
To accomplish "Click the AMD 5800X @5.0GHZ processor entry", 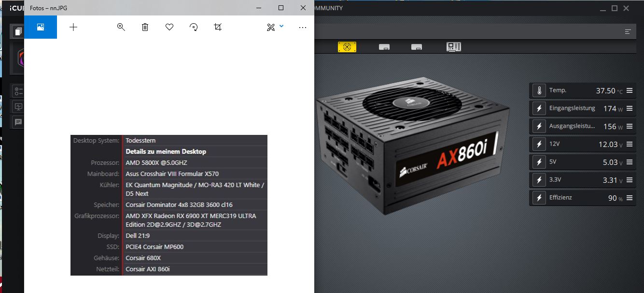I will tap(156, 163).
